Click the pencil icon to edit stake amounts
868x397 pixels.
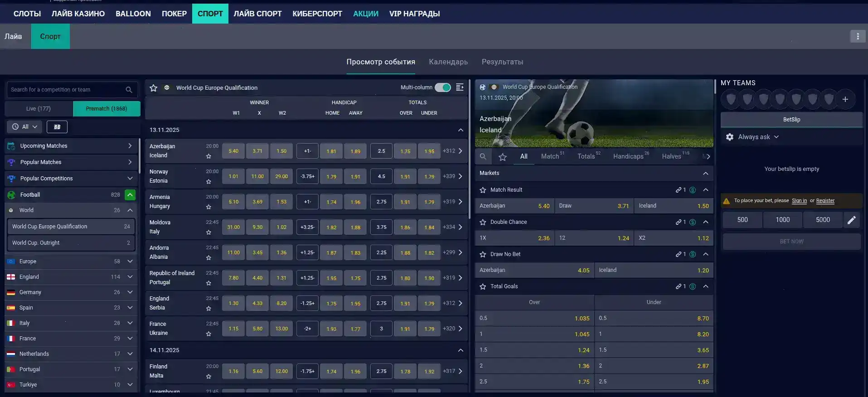[852, 220]
